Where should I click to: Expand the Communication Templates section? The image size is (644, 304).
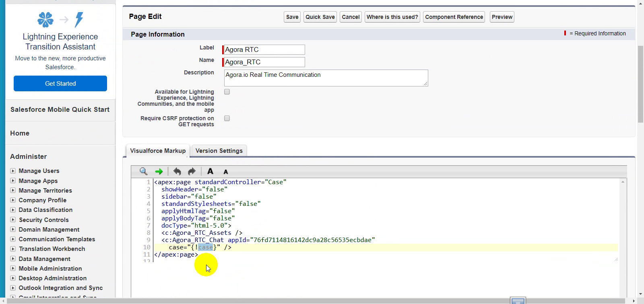click(13, 239)
